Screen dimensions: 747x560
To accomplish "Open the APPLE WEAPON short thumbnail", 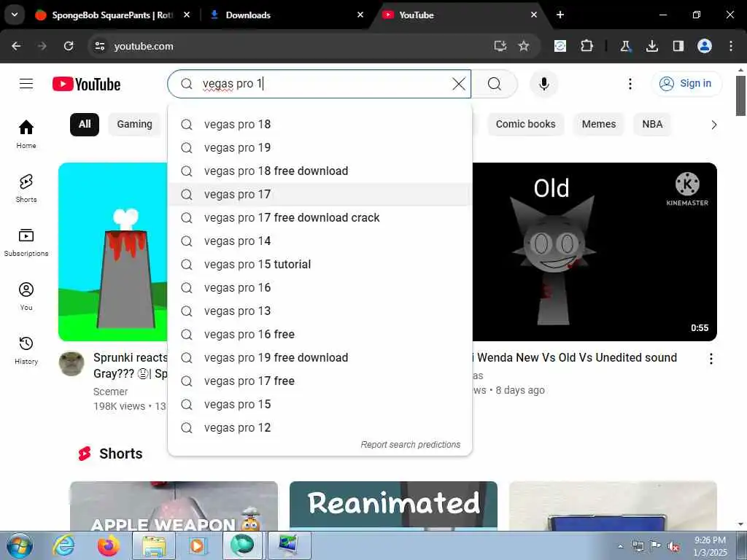I will pyautogui.click(x=174, y=506).
